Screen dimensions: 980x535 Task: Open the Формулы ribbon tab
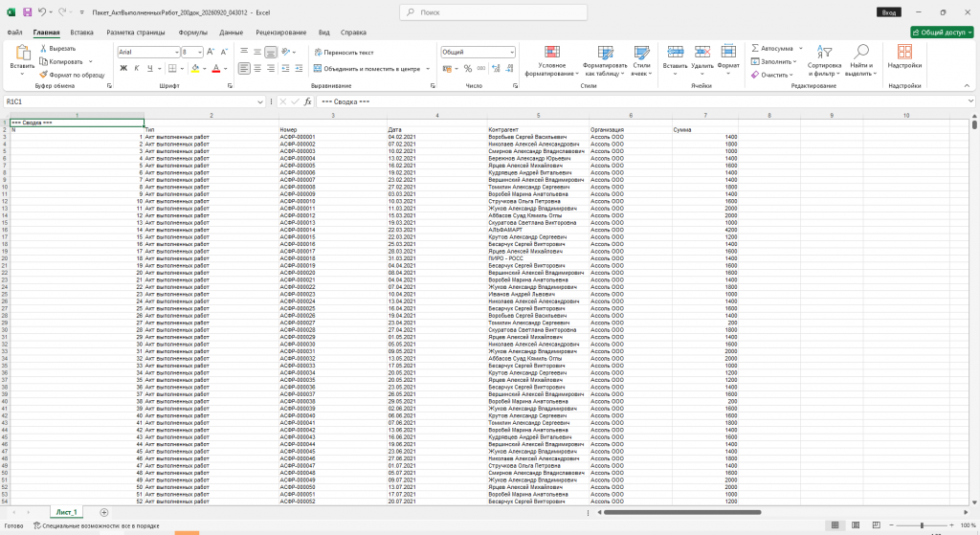[192, 33]
